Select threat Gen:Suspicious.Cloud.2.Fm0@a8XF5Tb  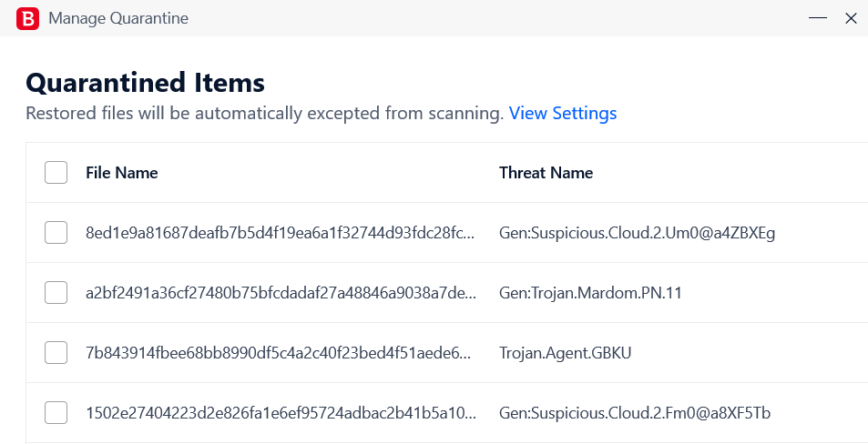(635, 413)
